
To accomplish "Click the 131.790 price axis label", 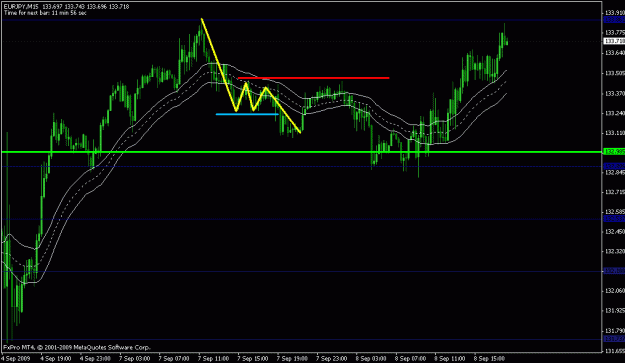I will pyautogui.click(x=614, y=331).
